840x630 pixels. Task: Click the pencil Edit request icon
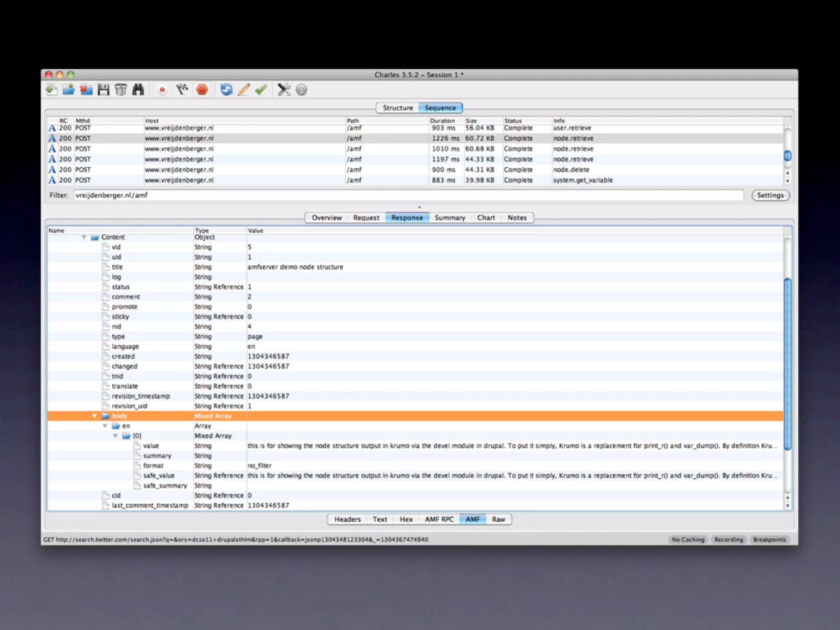coord(244,89)
